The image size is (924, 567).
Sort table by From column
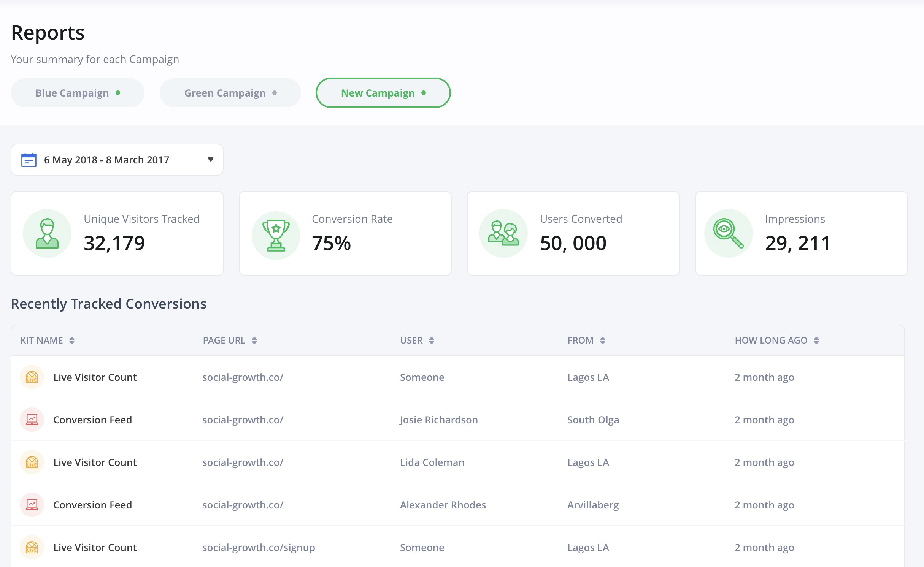(603, 341)
